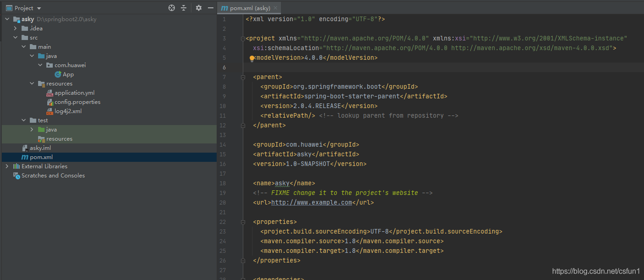The image size is (644, 280).
Task: Expand the .idea folder
Action: click(16, 29)
